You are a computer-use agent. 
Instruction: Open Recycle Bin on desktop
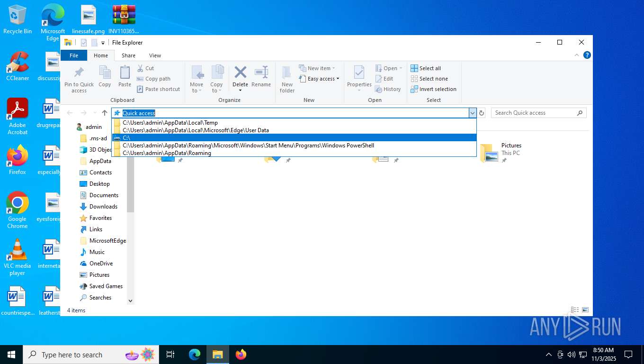coord(18,20)
